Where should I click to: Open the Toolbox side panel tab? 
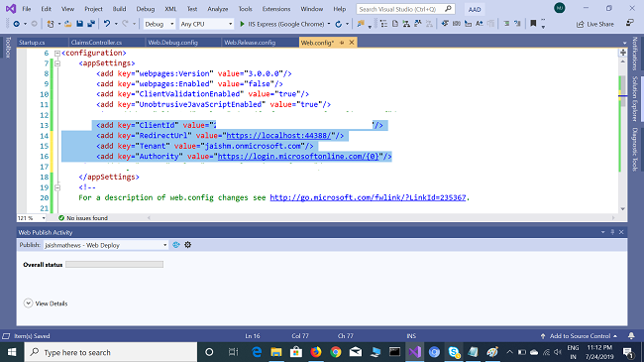pyautogui.click(x=8, y=48)
